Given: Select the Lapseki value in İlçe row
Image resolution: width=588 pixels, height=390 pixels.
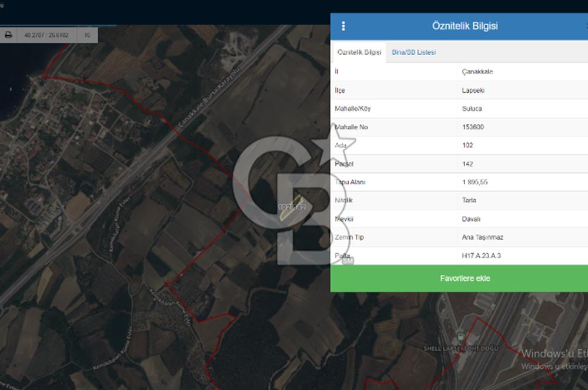Looking at the screenshot, I should tap(473, 90).
